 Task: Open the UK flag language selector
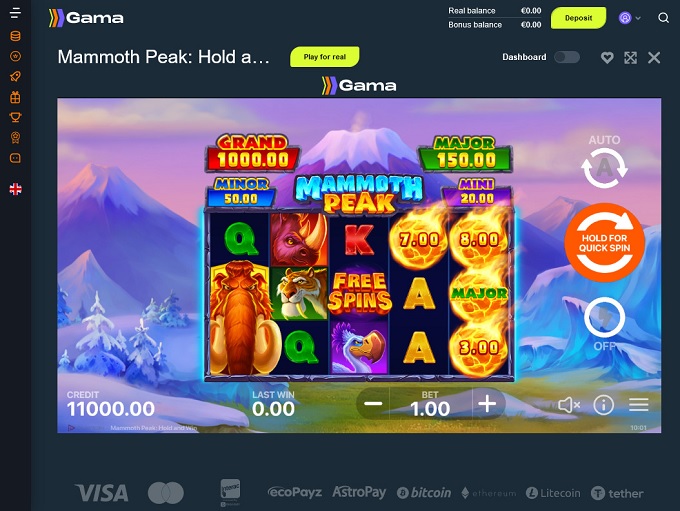click(16, 189)
